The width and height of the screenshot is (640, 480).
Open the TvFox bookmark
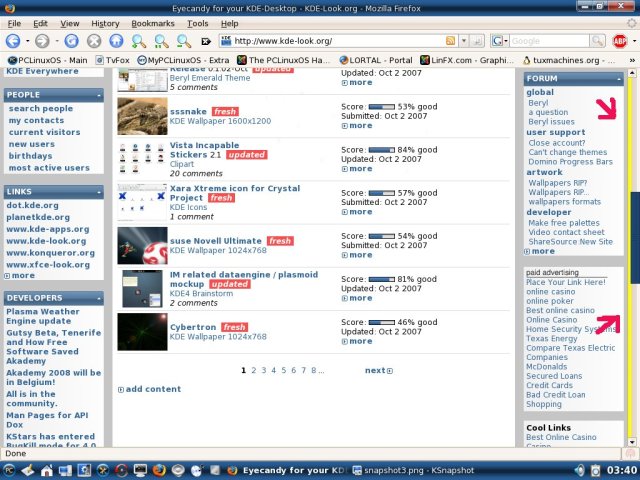pyautogui.click(x=112, y=60)
